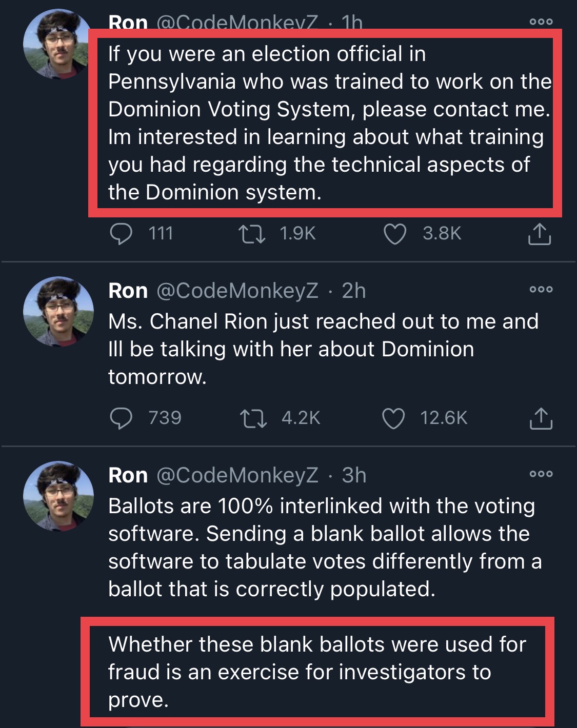Screen dimensions: 577x728
Task: Open the tweet about Ms. Chanel Rion
Action: point(323,349)
